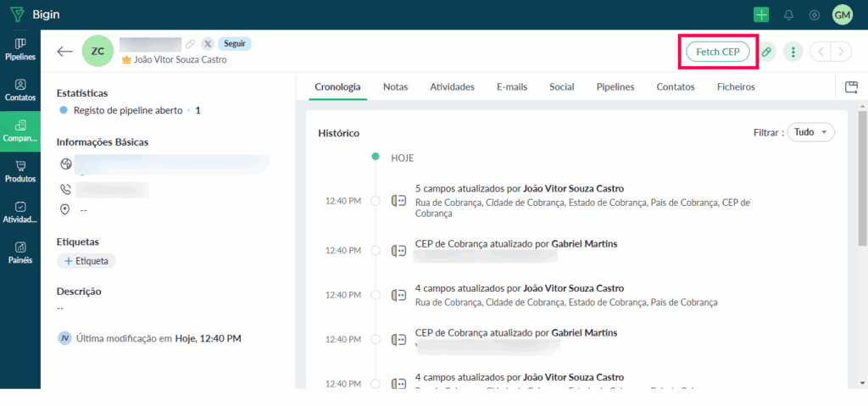Go to the previous record arrow
The width and height of the screenshot is (868, 406).
coord(821,53)
